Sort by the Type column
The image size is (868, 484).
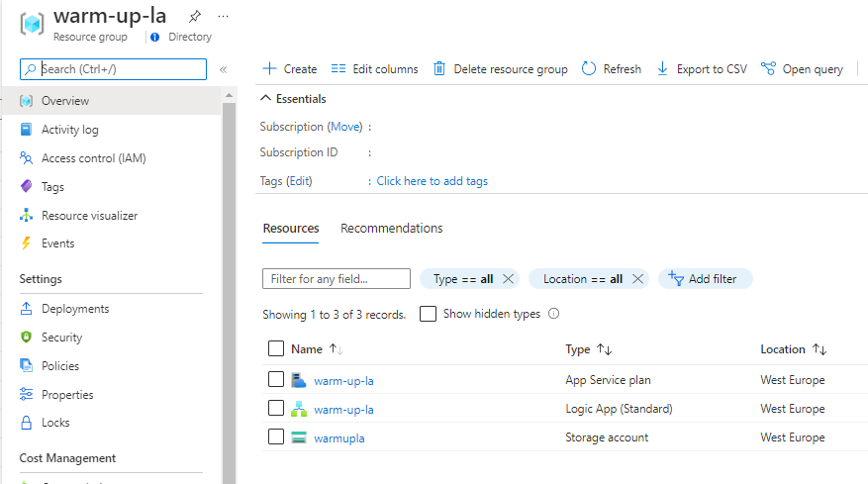point(589,349)
